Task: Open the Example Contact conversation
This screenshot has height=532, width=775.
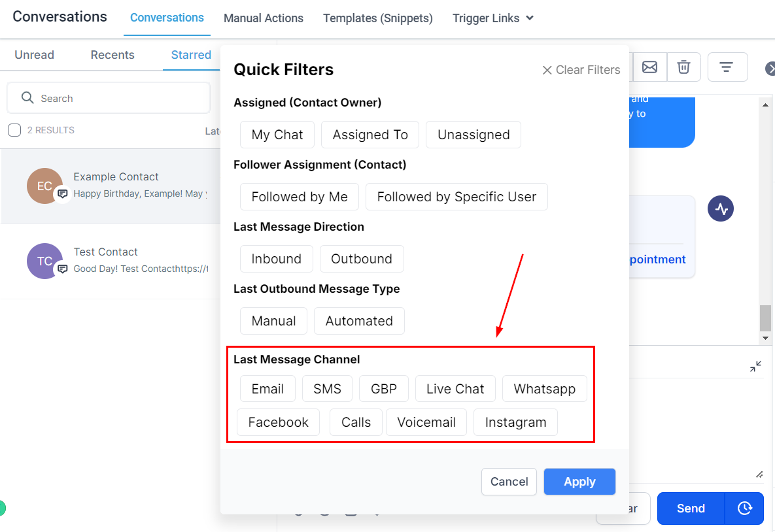Action: click(111, 186)
